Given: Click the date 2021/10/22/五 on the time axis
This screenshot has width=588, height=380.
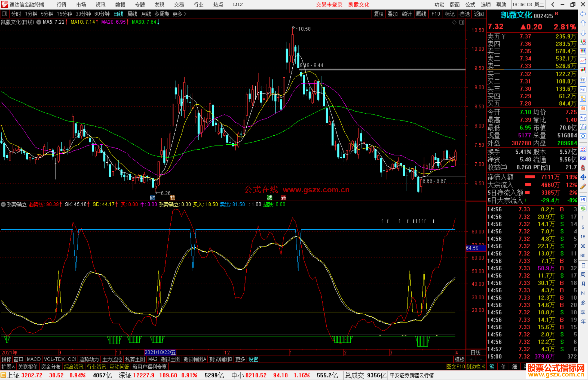Looking at the screenshot, I should [160, 352].
